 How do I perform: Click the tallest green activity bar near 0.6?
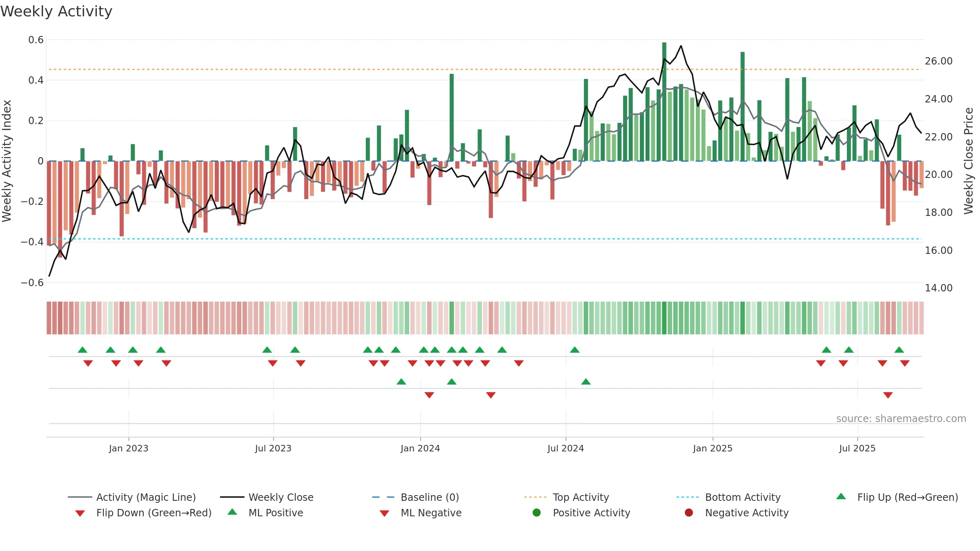[x=664, y=102]
